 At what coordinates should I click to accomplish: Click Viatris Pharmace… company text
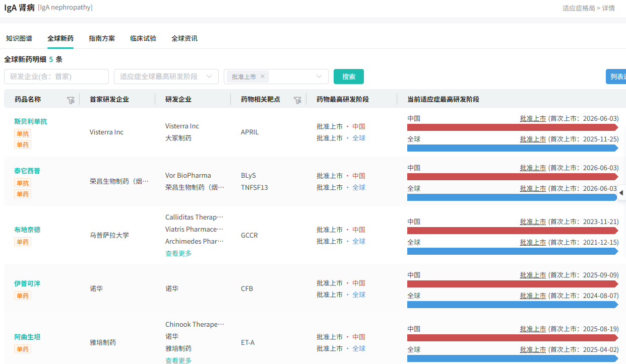point(194,229)
